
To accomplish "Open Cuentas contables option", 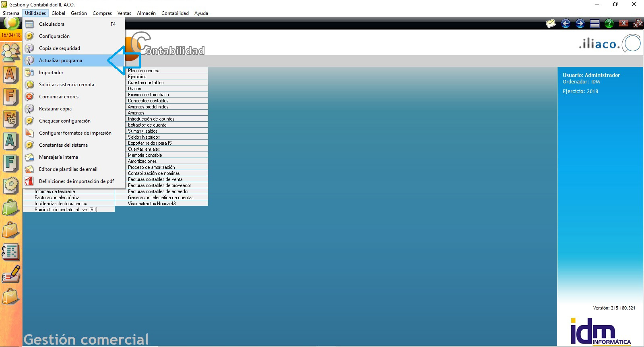I will coord(167,83).
